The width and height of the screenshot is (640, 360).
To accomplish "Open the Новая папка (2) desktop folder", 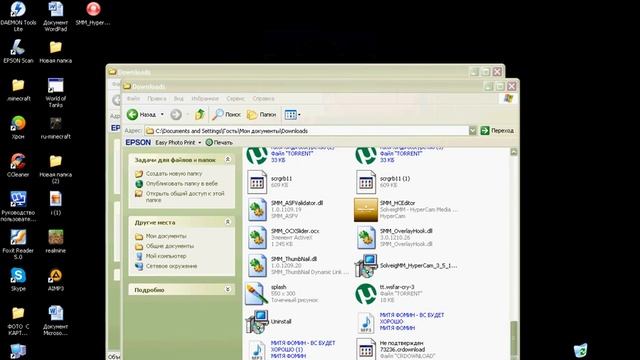I will pos(56,169).
